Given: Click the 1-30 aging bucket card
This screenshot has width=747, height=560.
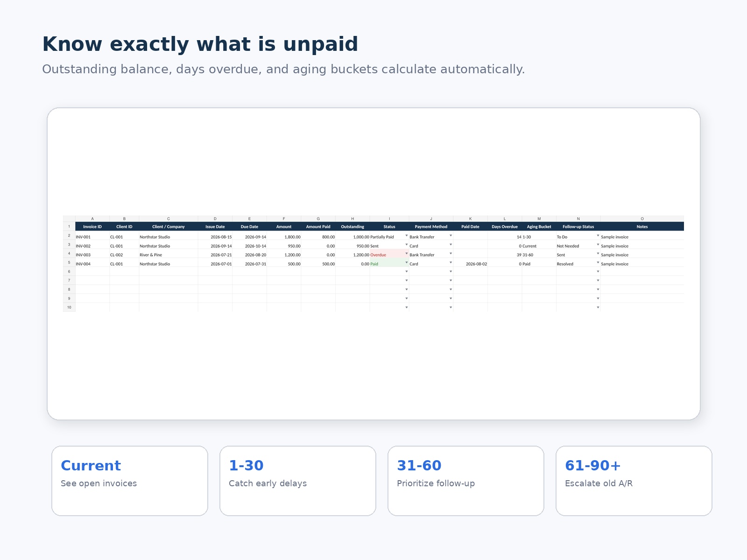Looking at the screenshot, I should tap(298, 481).
